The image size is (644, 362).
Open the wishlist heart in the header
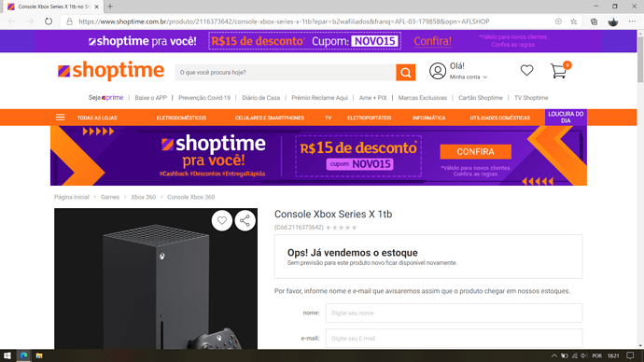click(x=526, y=71)
